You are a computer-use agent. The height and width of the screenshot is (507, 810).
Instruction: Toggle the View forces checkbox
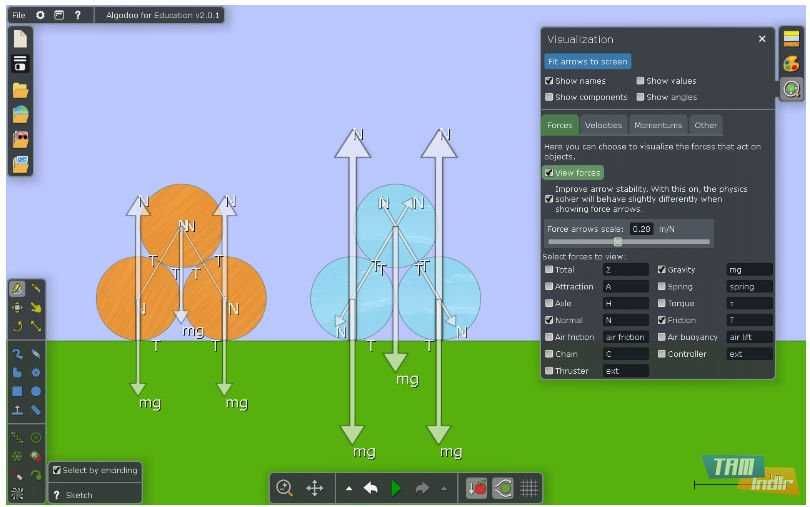549,173
